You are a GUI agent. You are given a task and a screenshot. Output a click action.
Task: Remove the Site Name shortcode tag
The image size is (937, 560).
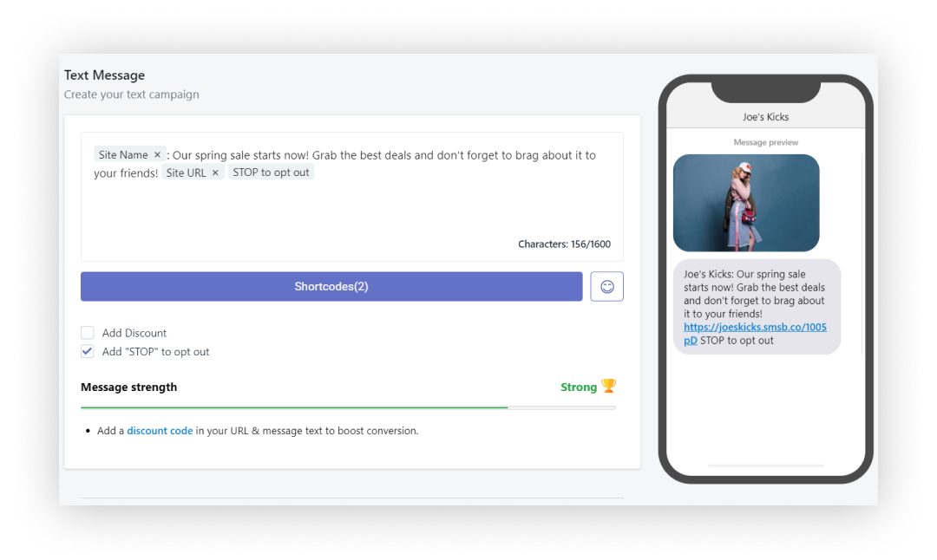(x=157, y=154)
